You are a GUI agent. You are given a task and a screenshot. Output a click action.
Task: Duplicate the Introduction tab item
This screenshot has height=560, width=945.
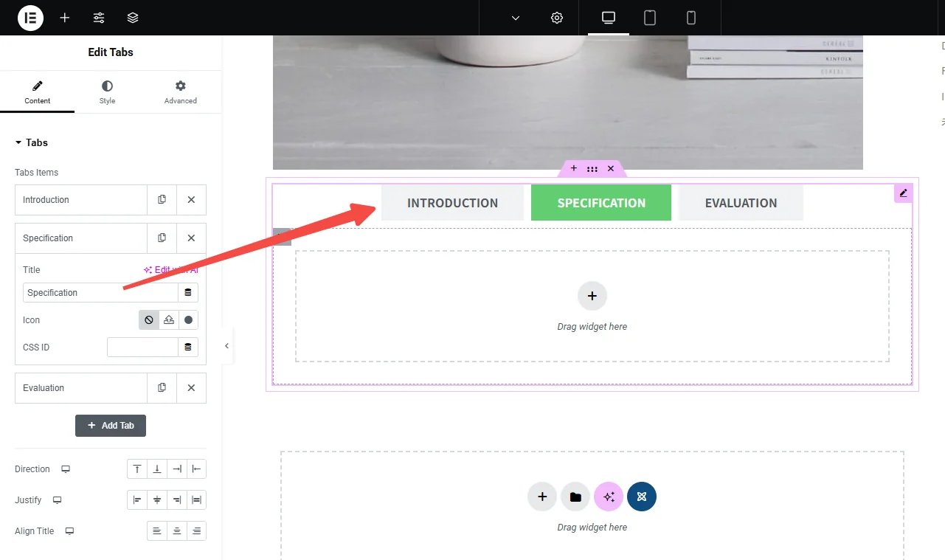pyautogui.click(x=162, y=200)
